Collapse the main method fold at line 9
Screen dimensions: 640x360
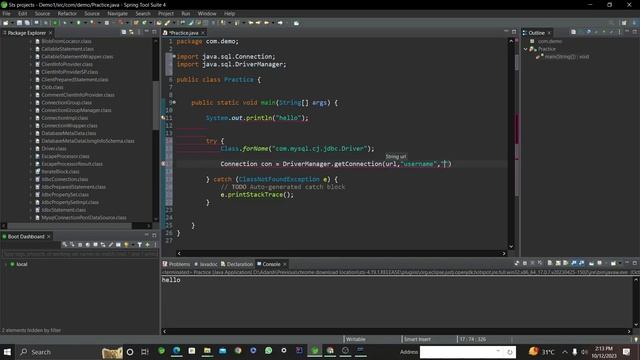174,102
